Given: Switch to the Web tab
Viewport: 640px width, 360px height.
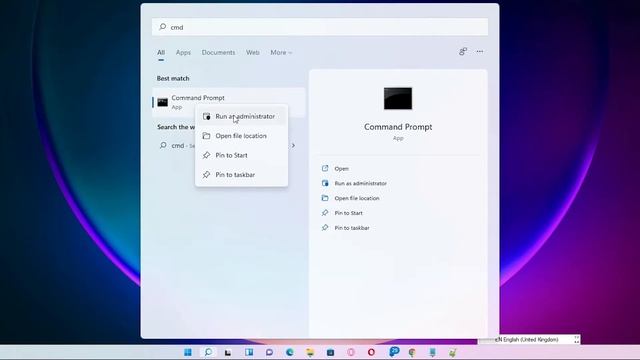Looking at the screenshot, I should [x=253, y=53].
